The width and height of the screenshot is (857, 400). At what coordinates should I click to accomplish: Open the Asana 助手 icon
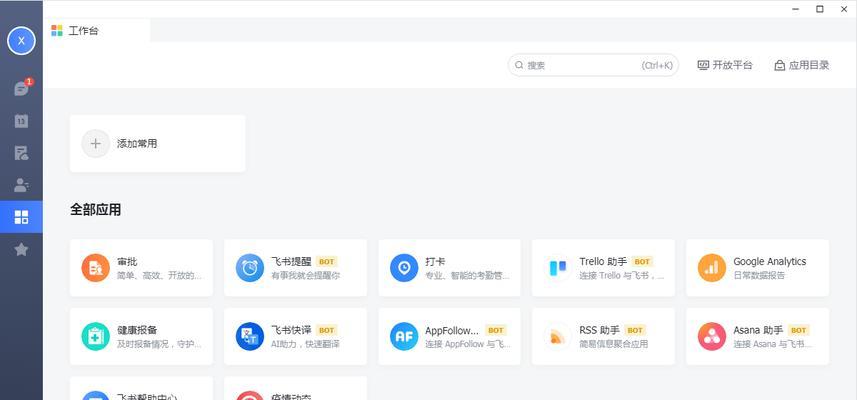712,337
